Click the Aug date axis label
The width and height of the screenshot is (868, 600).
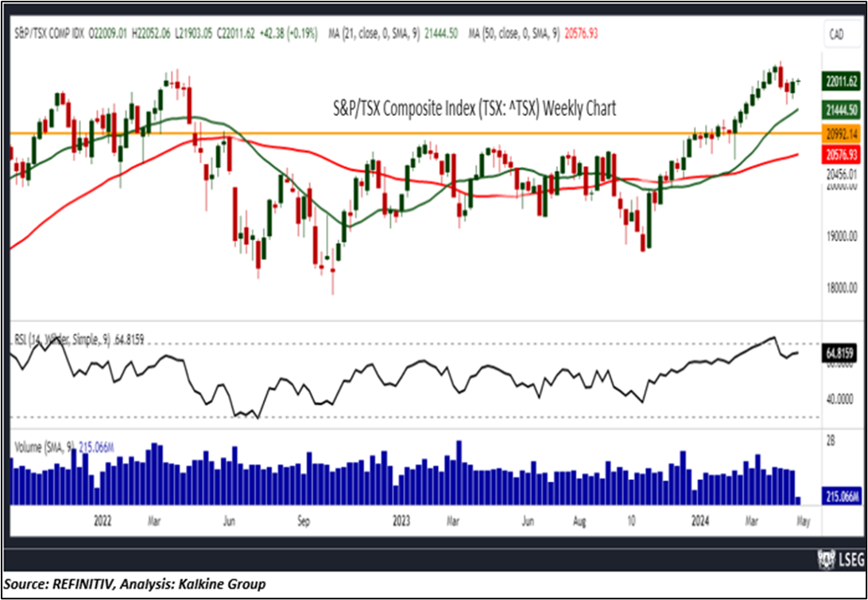(x=580, y=521)
